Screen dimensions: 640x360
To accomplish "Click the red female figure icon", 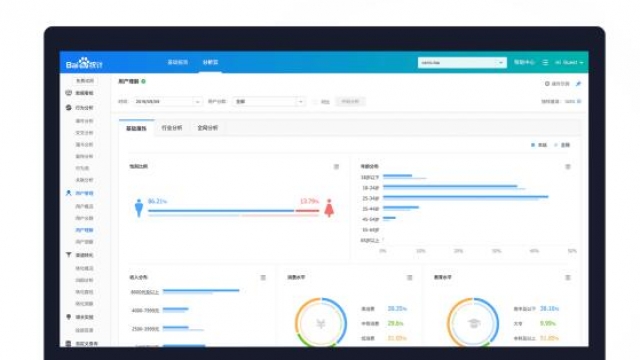I will coord(329,208).
